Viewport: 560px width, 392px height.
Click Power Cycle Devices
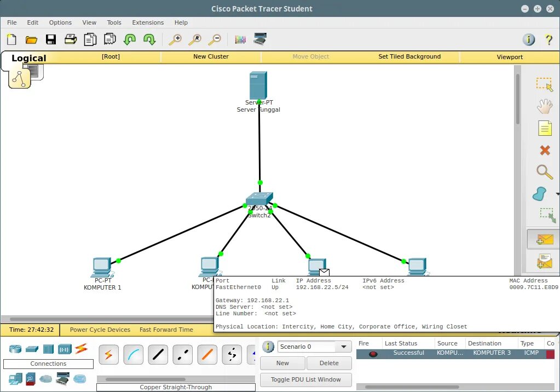coord(100,330)
